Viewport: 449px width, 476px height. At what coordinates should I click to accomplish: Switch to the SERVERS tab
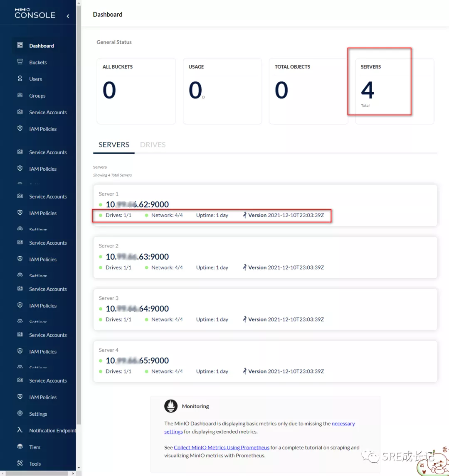coord(114,145)
